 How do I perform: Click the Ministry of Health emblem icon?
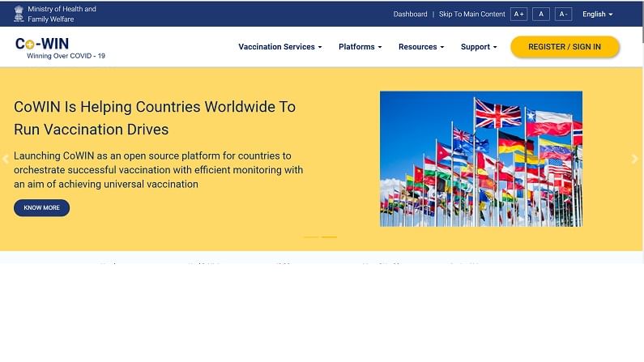pyautogui.click(x=19, y=14)
